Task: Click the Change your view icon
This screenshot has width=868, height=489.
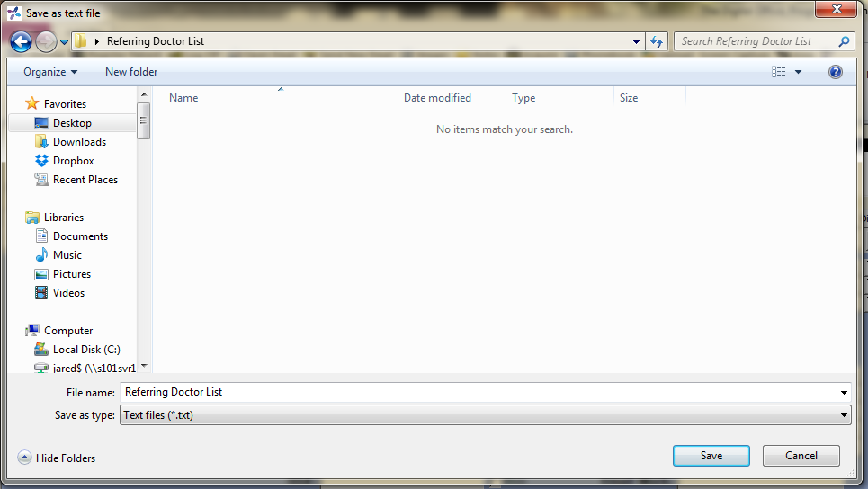Action: (x=778, y=72)
